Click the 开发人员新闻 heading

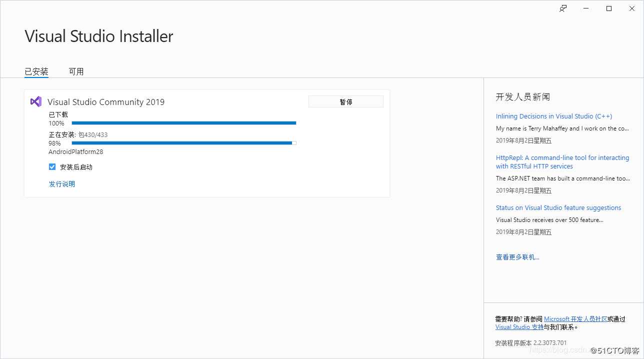(523, 97)
